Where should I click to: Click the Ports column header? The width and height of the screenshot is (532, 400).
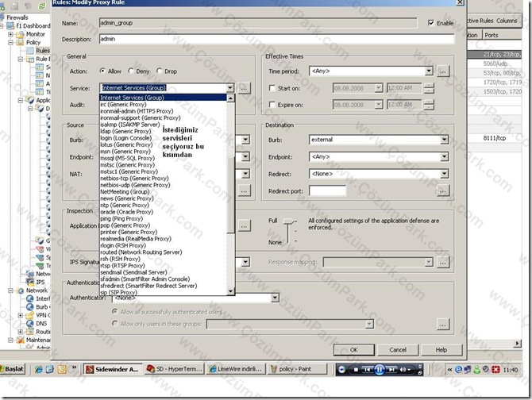pyautogui.click(x=502, y=35)
